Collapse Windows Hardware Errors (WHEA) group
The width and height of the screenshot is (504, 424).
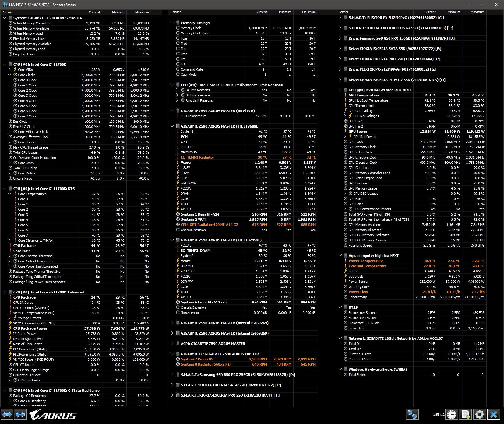pyautogui.click(x=340, y=370)
